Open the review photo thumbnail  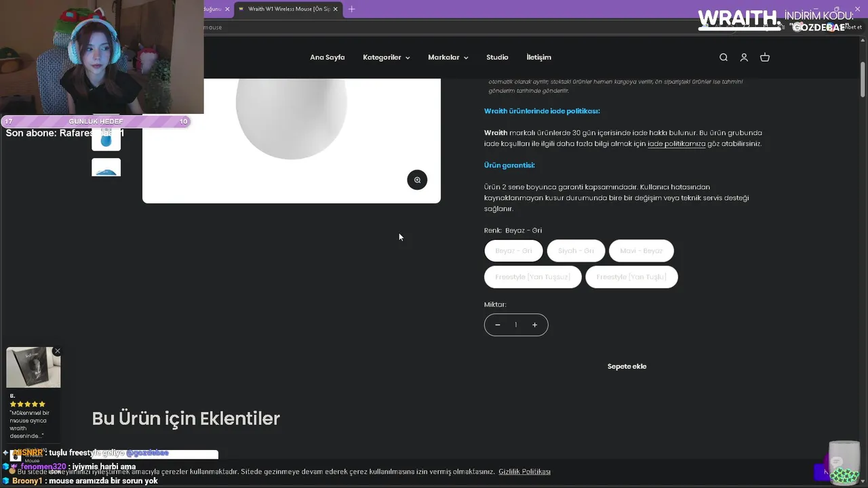33,367
